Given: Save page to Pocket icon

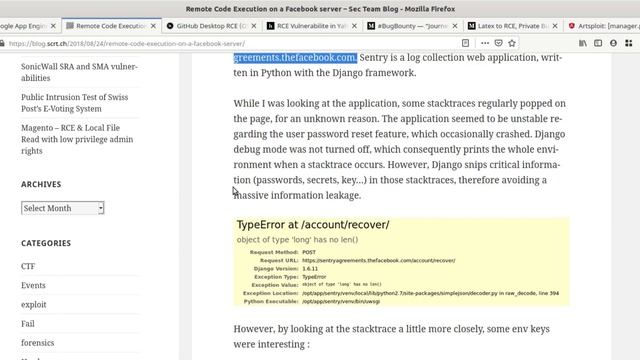Looking at the screenshot, I should coord(498,43).
